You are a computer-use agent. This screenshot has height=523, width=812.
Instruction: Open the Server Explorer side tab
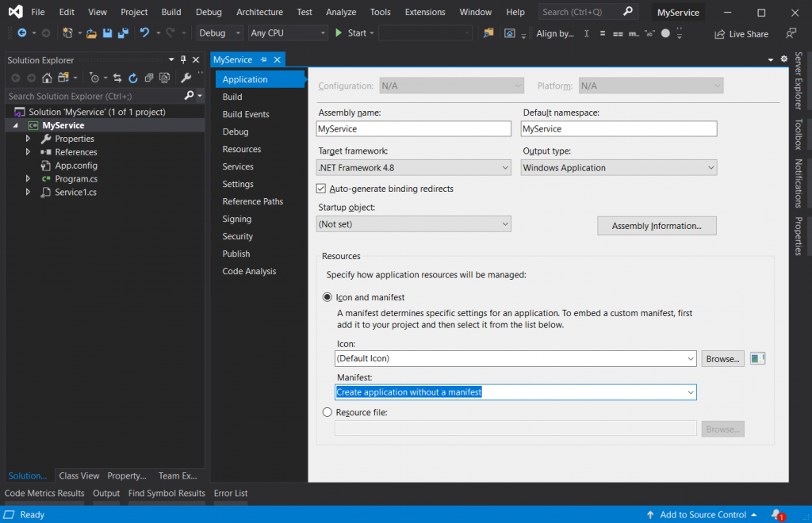pos(799,81)
